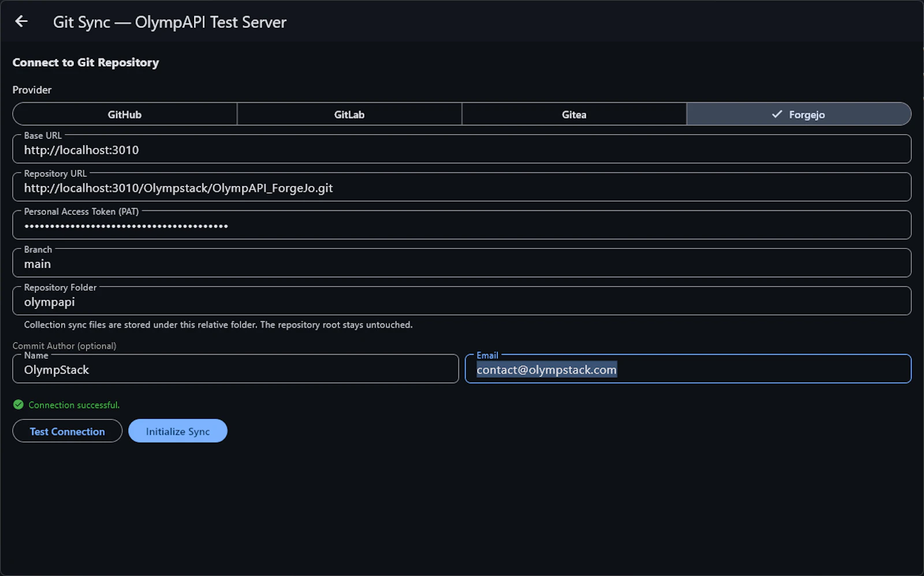
Task: Click the 'Connect to Git Repository' heading
Action: point(85,62)
